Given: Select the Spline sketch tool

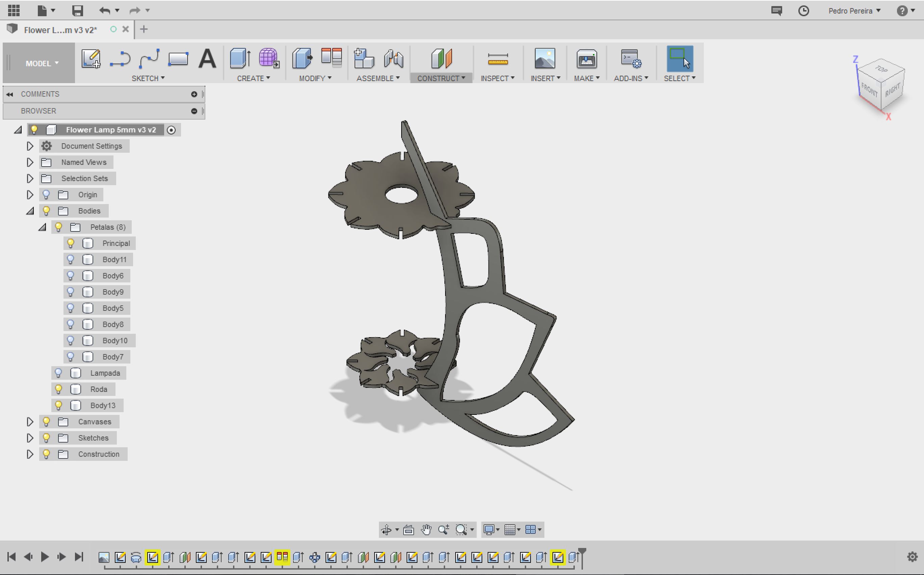Looking at the screenshot, I should tap(149, 58).
